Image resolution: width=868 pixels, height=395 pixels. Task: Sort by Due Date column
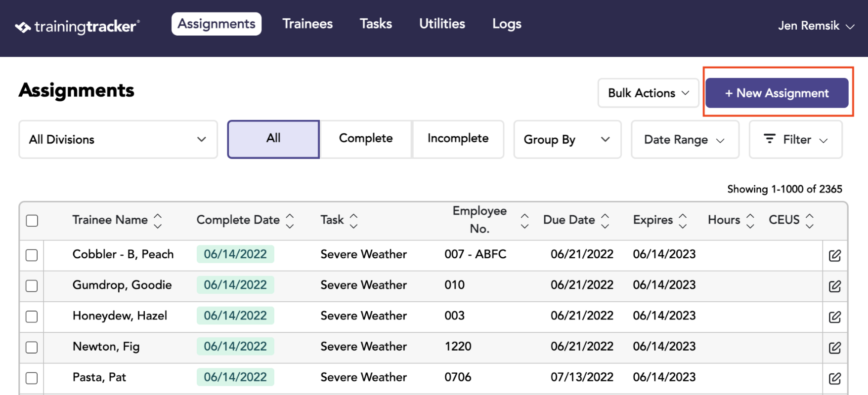(605, 220)
